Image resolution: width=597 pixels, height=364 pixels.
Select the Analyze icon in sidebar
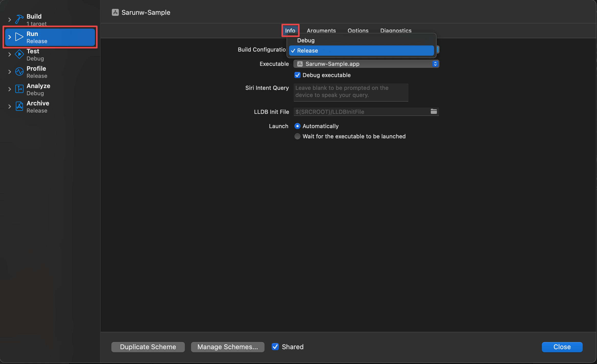click(x=19, y=89)
